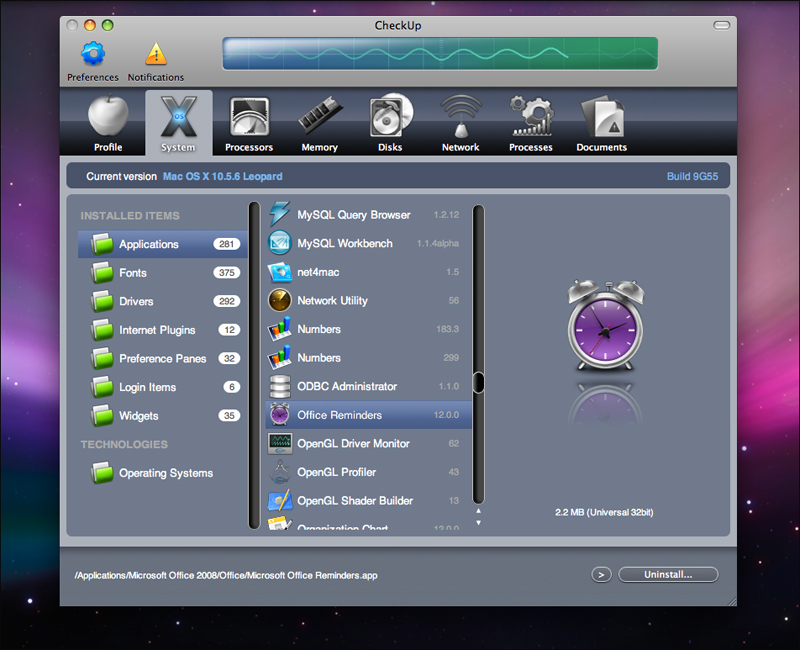This screenshot has width=800, height=650.
Task: Open the Disks section
Action: [390, 124]
